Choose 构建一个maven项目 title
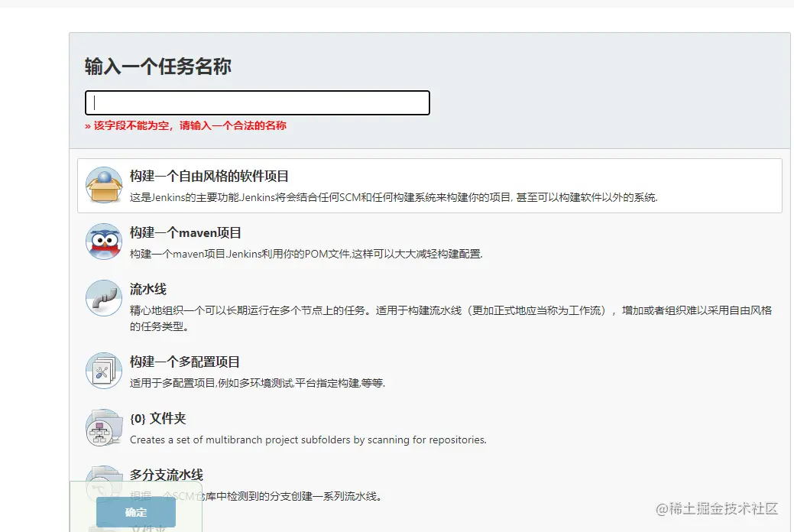This screenshot has height=532, width=794. click(186, 232)
